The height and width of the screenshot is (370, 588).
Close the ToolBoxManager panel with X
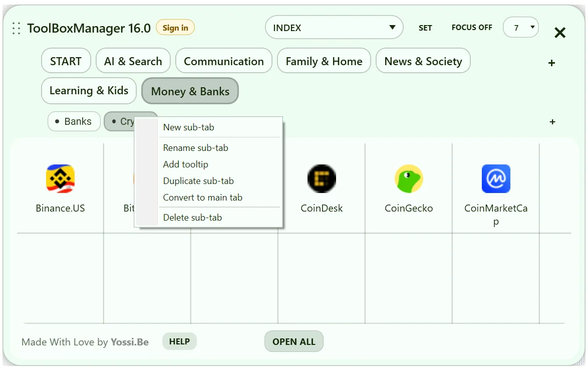[x=560, y=33]
